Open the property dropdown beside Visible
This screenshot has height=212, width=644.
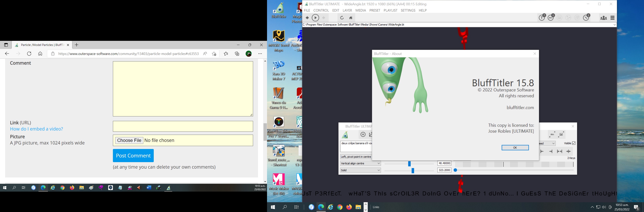point(547,143)
